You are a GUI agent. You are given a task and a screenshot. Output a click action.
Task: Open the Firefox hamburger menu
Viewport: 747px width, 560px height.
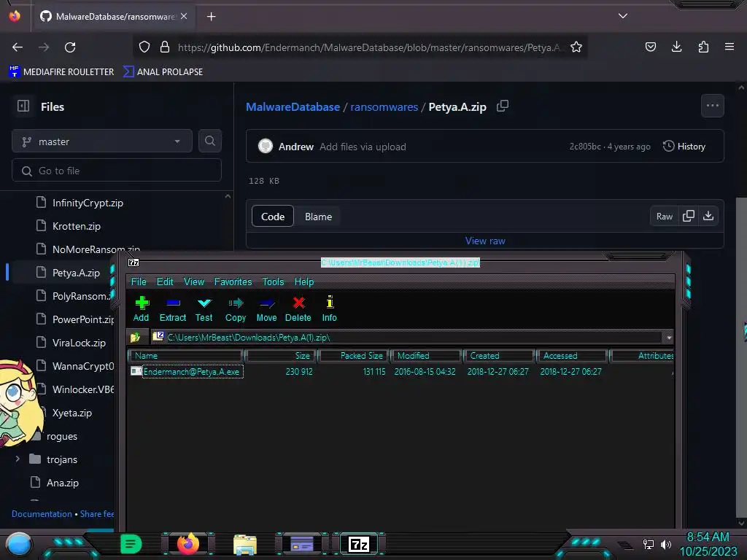[x=729, y=47]
